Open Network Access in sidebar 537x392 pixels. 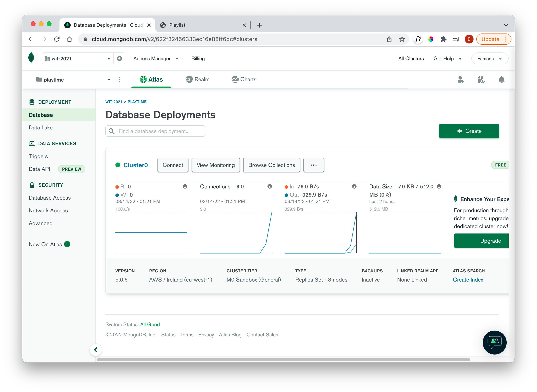pyautogui.click(x=48, y=211)
